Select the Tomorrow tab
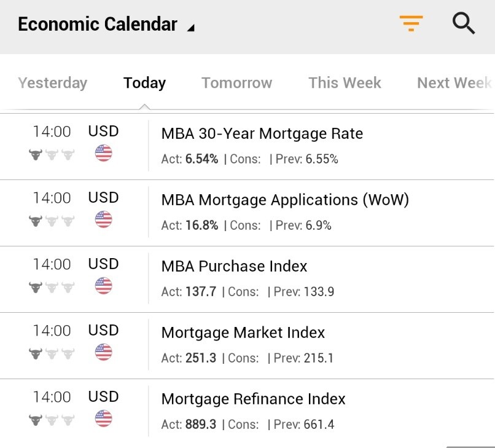The width and height of the screenshot is (495, 448). click(236, 83)
